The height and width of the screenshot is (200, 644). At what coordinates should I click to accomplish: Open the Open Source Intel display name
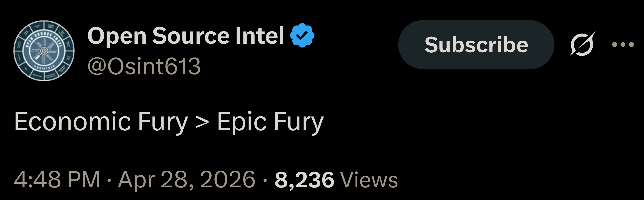[185, 36]
